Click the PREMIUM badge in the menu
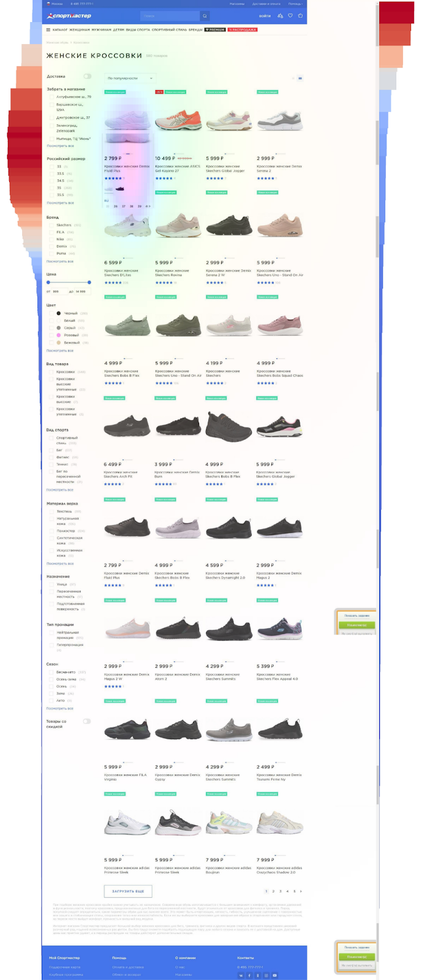This screenshot has height=980, width=427. [214, 29]
